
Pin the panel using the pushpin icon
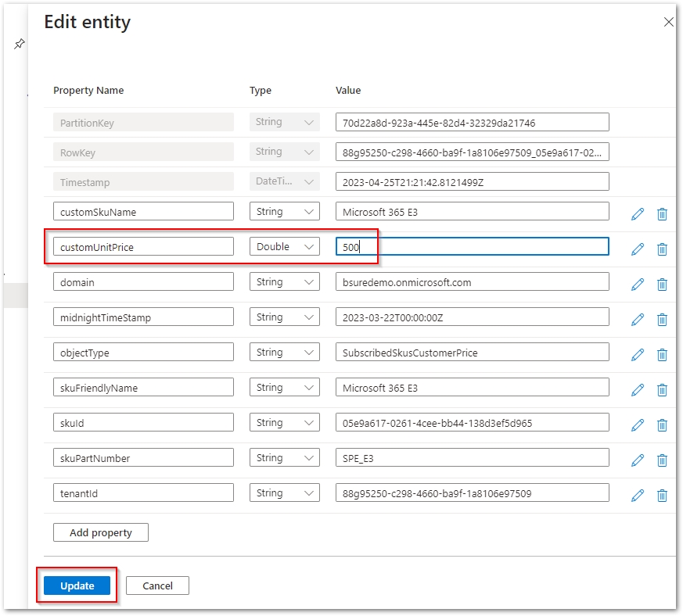pyautogui.click(x=20, y=45)
